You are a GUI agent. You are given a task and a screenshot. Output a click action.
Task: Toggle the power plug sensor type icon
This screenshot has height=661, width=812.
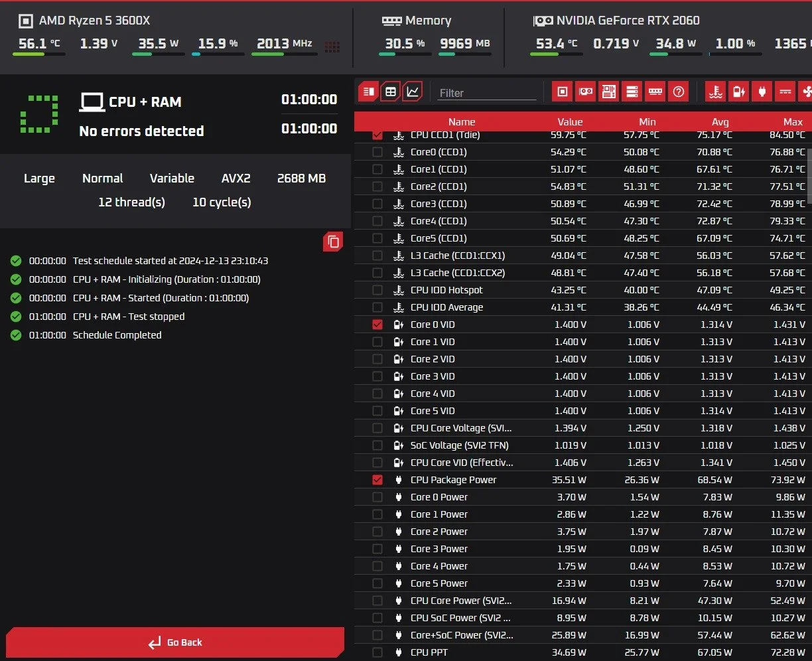(x=762, y=92)
